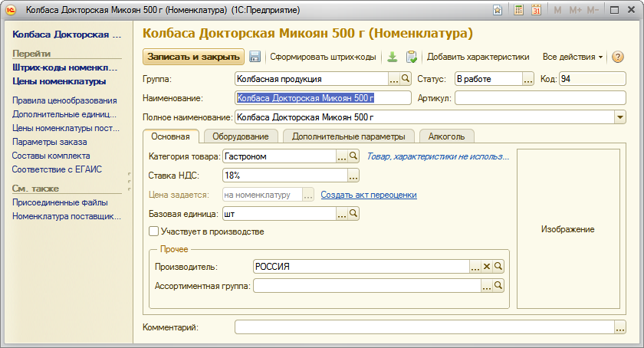Open the Группа field magnifier icon

[406, 78]
